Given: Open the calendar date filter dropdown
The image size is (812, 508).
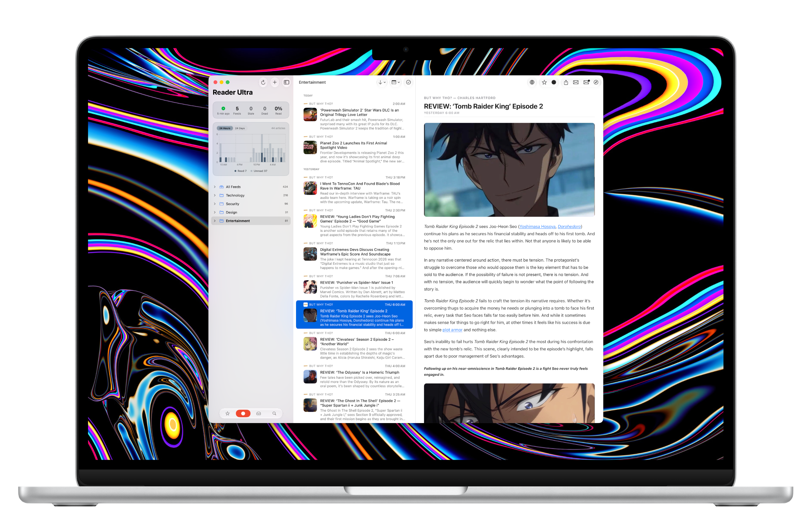Looking at the screenshot, I should [396, 82].
